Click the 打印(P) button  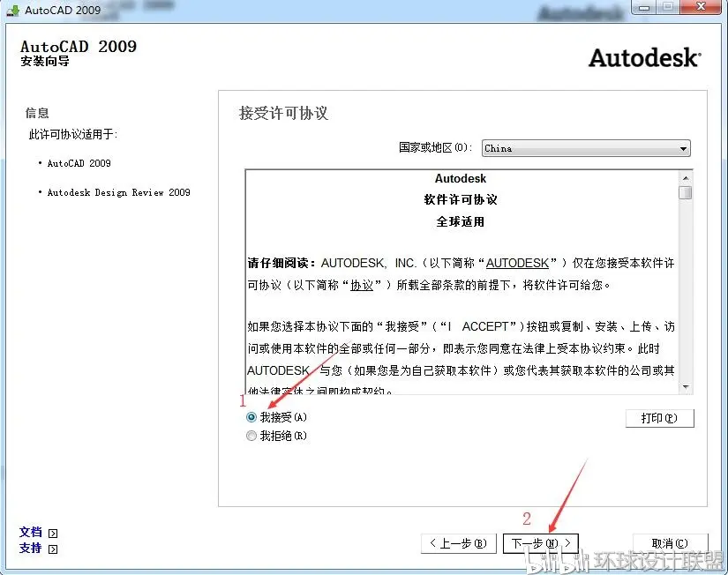click(x=660, y=418)
